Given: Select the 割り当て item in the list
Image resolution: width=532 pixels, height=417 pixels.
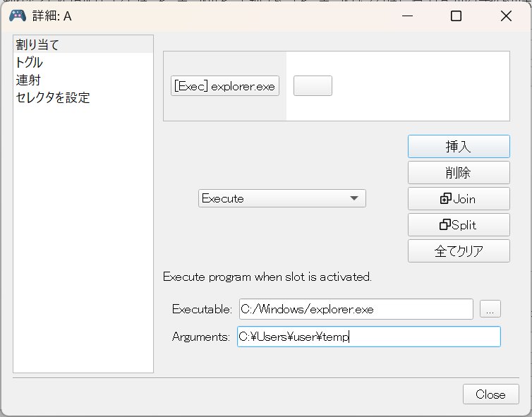Looking at the screenshot, I should tap(38, 45).
